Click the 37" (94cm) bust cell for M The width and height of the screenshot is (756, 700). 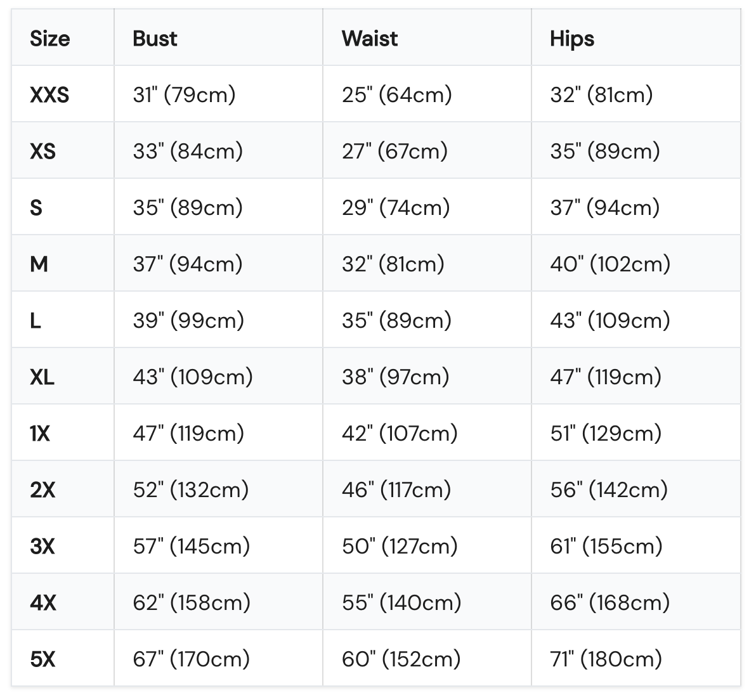(188, 264)
